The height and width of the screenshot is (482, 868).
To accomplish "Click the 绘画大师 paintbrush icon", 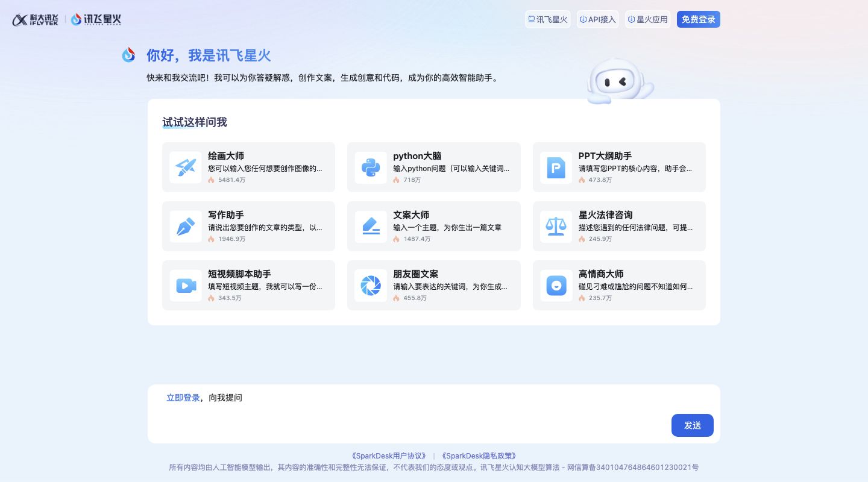I will coord(186,167).
